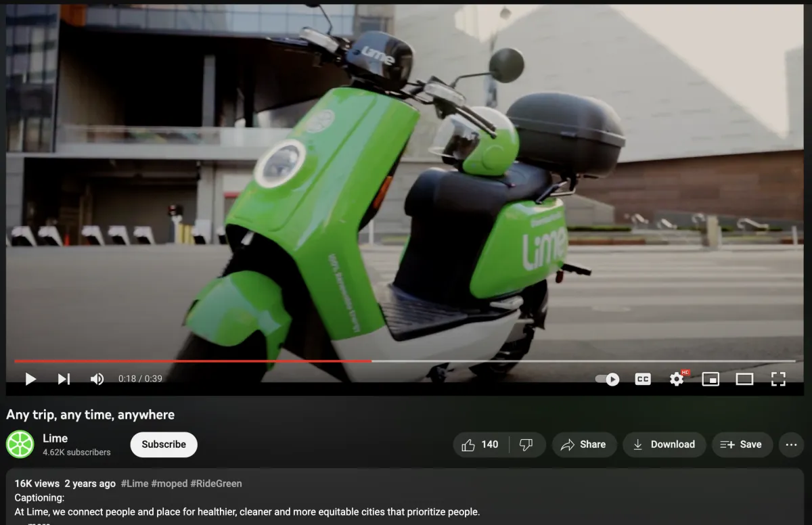Share this video
The width and height of the screenshot is (812, 525).
point(584,444)
